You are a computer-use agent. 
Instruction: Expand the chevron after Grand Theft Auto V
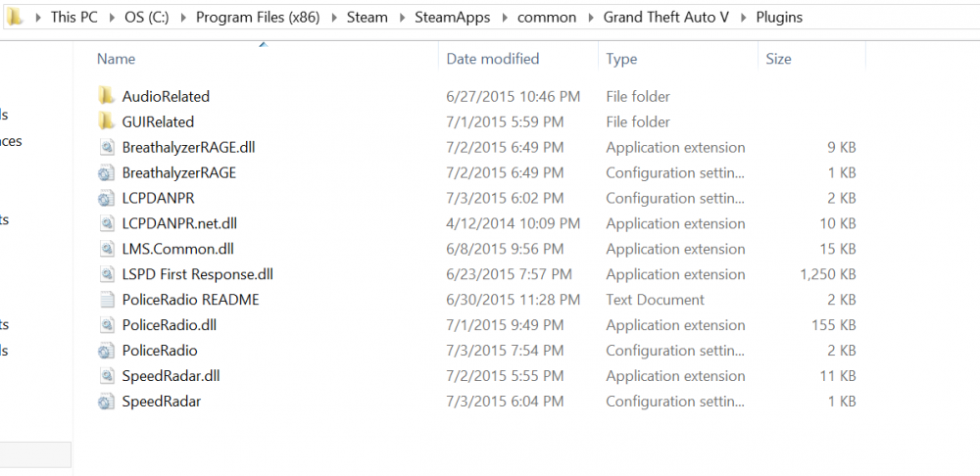coord(743,18)
